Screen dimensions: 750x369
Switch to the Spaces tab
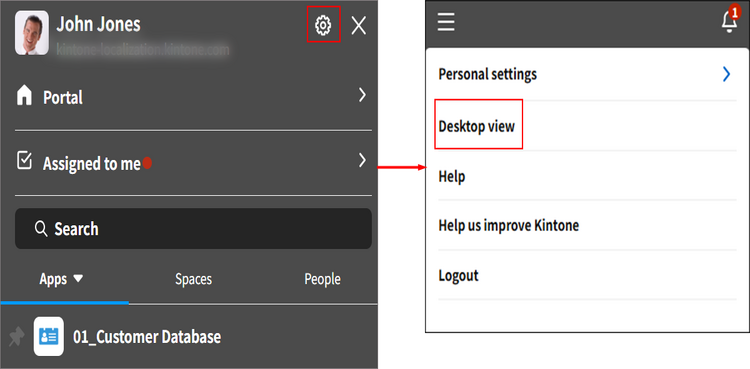(x=193, y=279)
